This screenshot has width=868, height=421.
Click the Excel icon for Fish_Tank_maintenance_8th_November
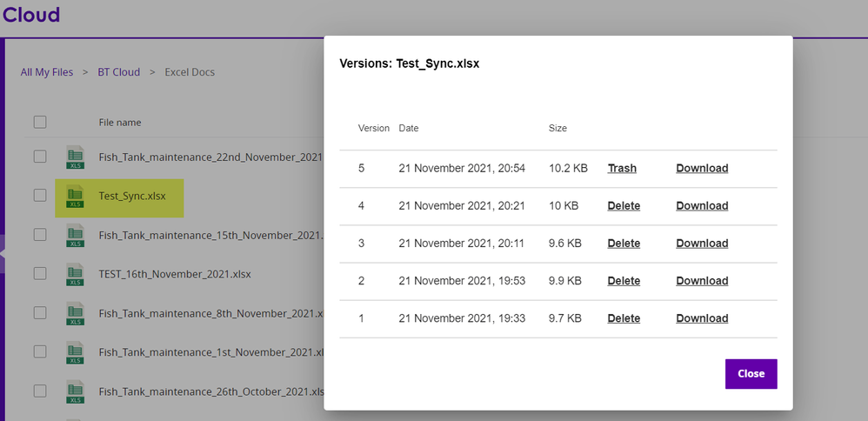(x=76, y=313)
